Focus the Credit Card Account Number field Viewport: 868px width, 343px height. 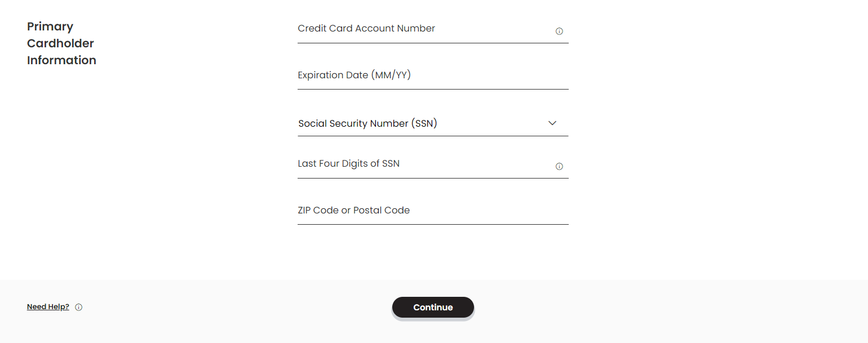423,32
